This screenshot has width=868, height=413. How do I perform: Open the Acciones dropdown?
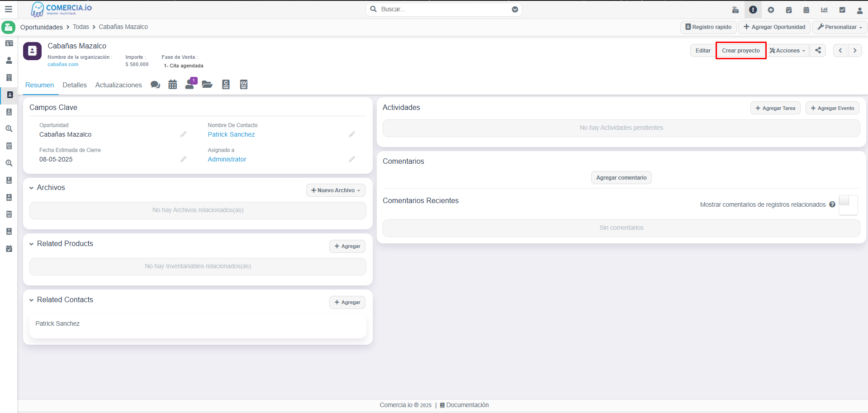[787, 50]
